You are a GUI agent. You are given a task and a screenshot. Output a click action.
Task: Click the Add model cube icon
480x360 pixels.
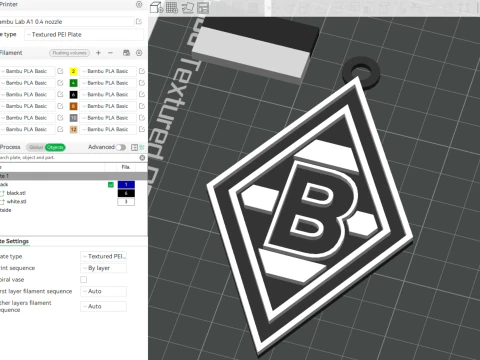156,7
